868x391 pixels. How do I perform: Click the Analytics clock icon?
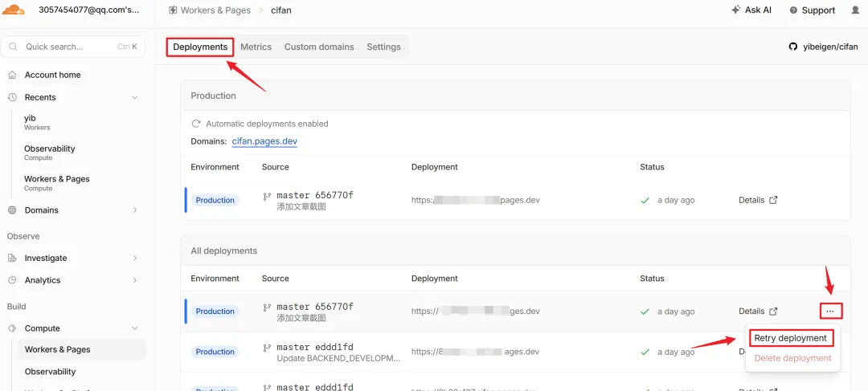click(12, 280)
